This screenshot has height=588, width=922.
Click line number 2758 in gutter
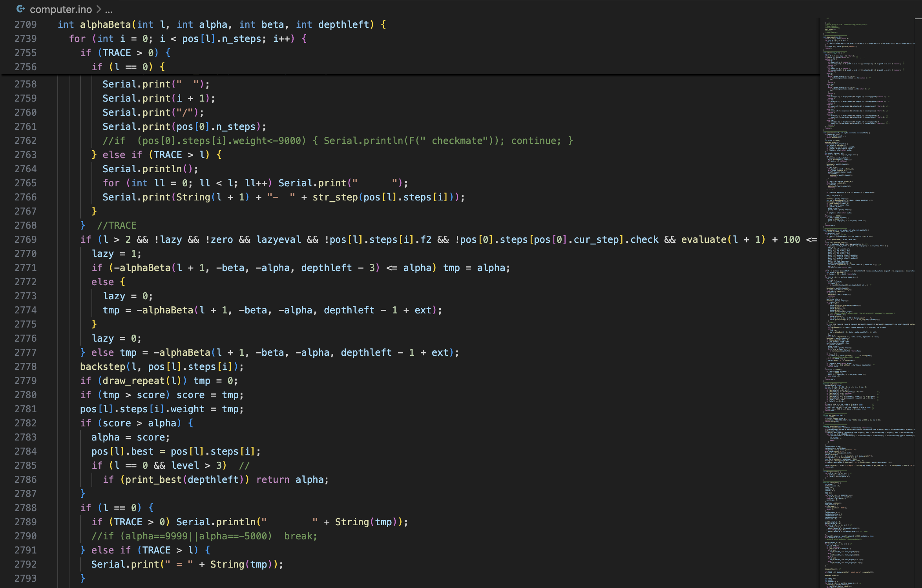coord(25,84)
